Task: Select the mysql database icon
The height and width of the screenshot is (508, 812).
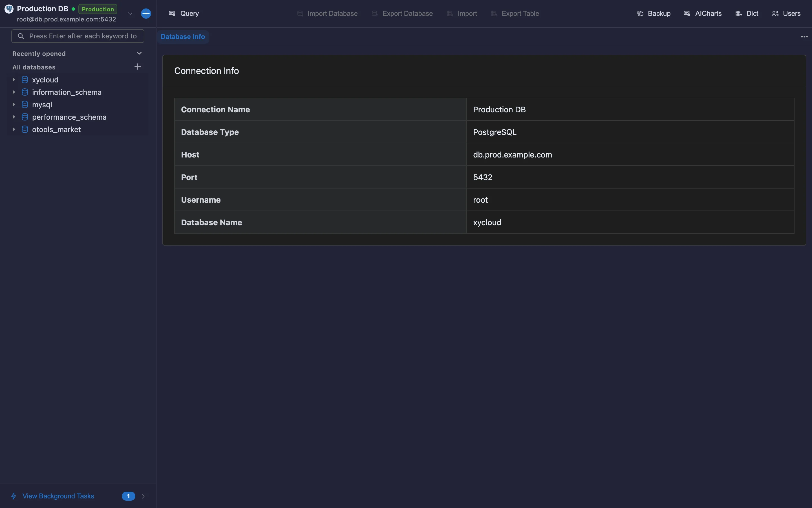Action: pos(25,104)
